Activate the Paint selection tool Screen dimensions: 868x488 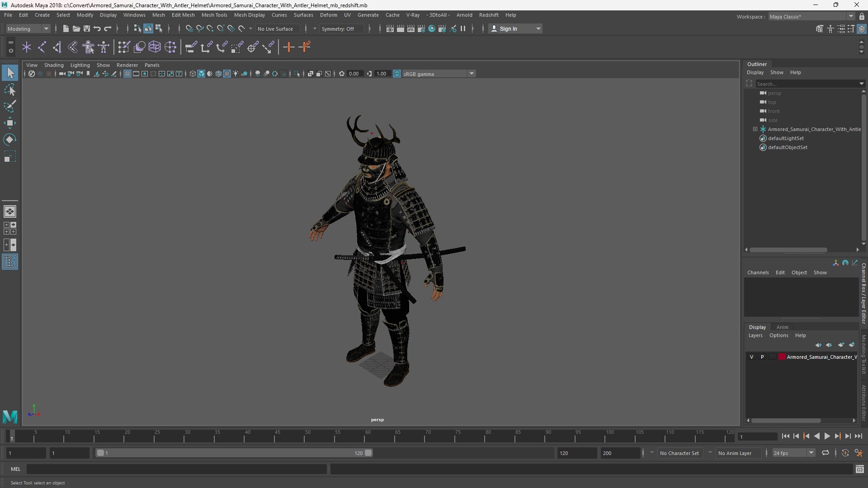[10, 106]
